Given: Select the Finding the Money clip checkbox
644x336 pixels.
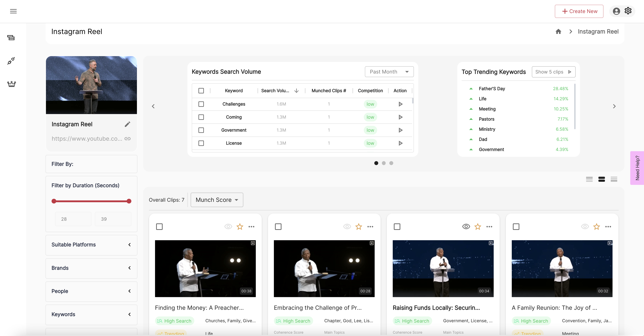Looking at the screenshot, I should [x=159, y=227].
